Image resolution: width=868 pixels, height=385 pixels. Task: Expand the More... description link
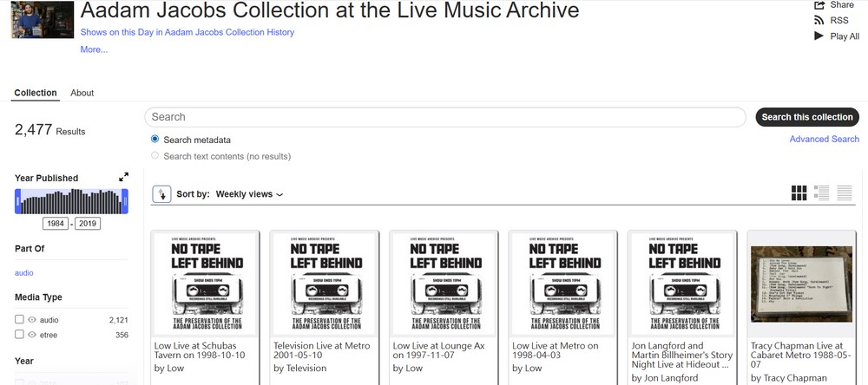[x=94, y=49]
